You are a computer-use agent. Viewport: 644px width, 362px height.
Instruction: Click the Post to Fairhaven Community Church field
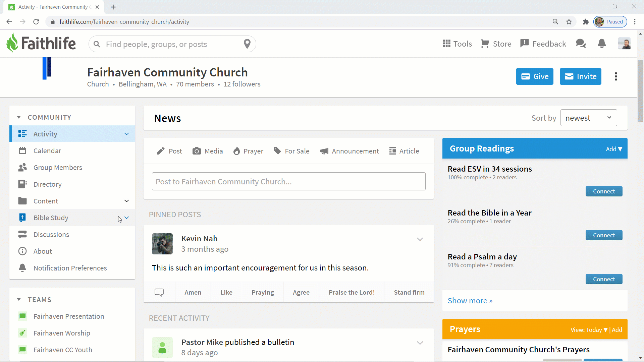tap(288, 181)
